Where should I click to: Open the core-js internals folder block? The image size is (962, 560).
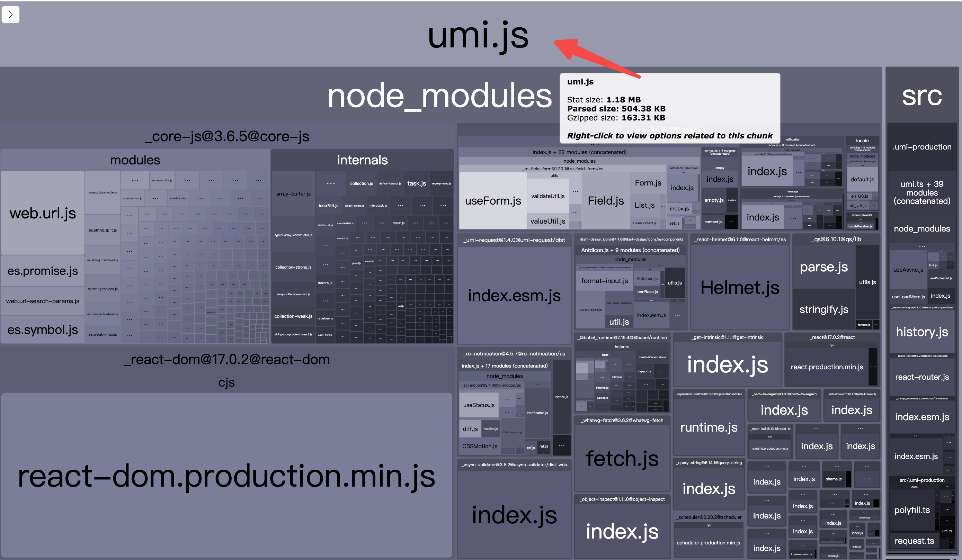(x=362, y=160)
